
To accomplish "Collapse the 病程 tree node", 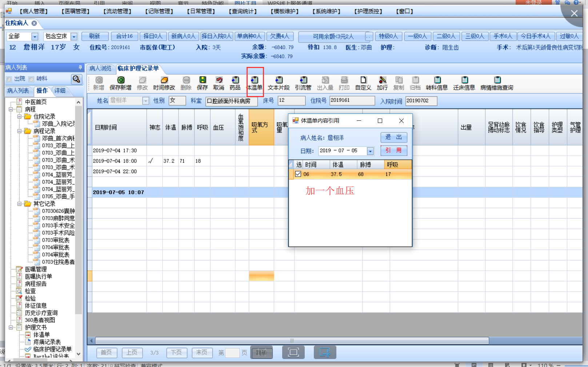I will point(11,109).
